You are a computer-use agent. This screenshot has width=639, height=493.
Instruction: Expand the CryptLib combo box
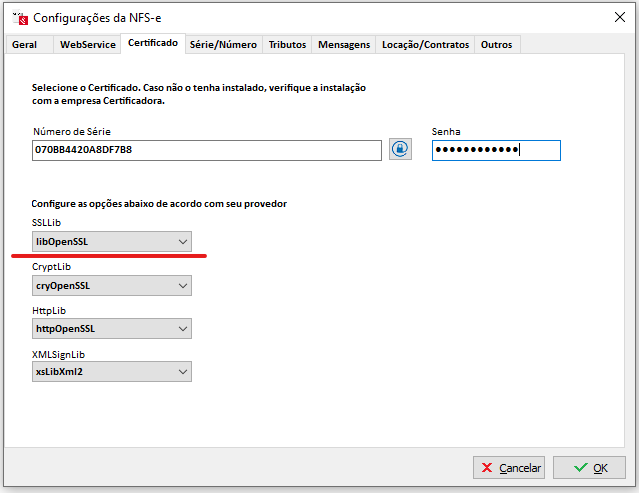[111, 286]
